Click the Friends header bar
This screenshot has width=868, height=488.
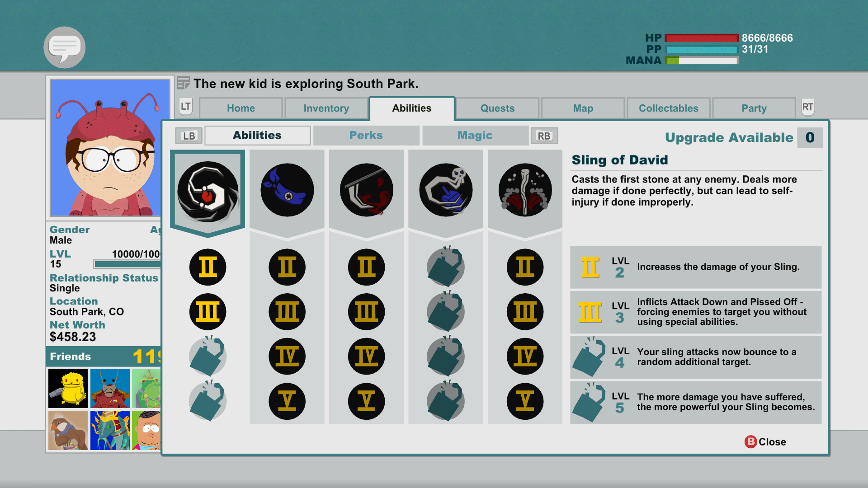tap(104, 357)
